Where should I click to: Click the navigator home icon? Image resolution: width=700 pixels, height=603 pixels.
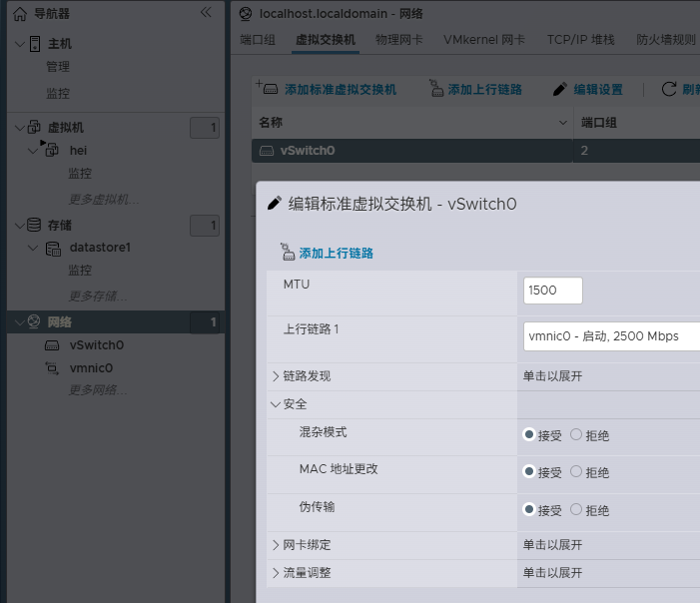[x=19, y=14]
